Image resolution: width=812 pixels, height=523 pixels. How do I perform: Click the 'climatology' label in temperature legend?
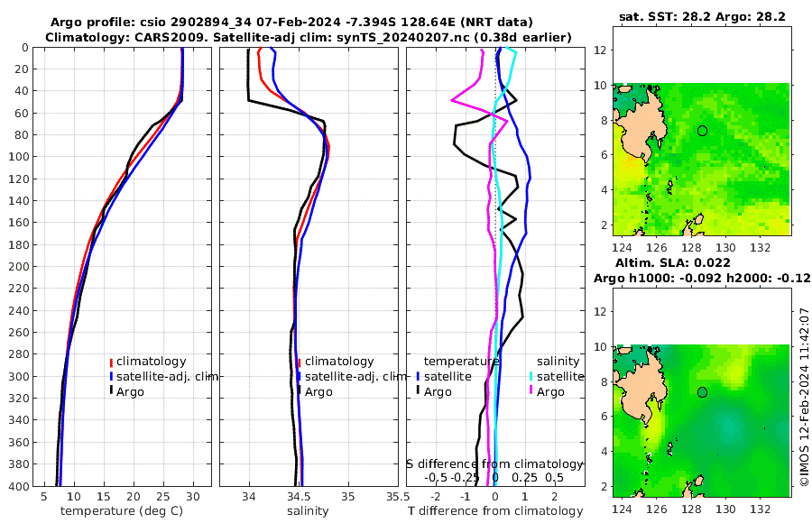pos(152,362)
